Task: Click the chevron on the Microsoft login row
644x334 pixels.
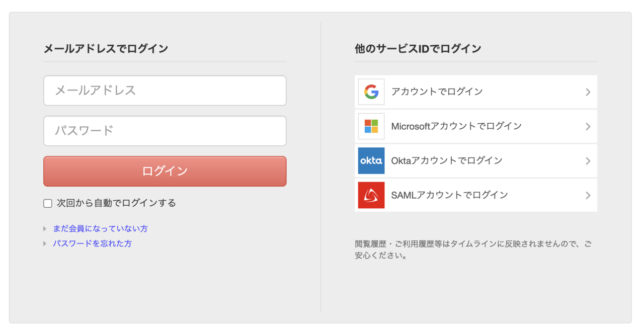Action: coord(588,127)
